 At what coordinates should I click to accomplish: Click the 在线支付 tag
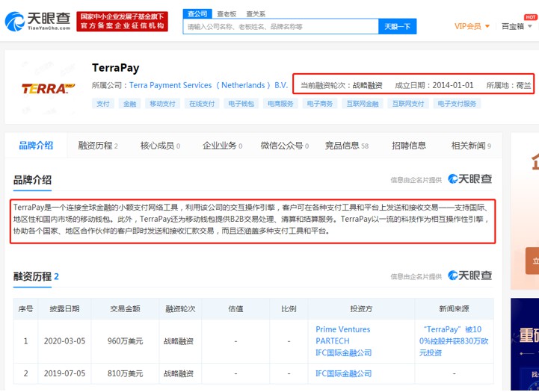[202, 104]
